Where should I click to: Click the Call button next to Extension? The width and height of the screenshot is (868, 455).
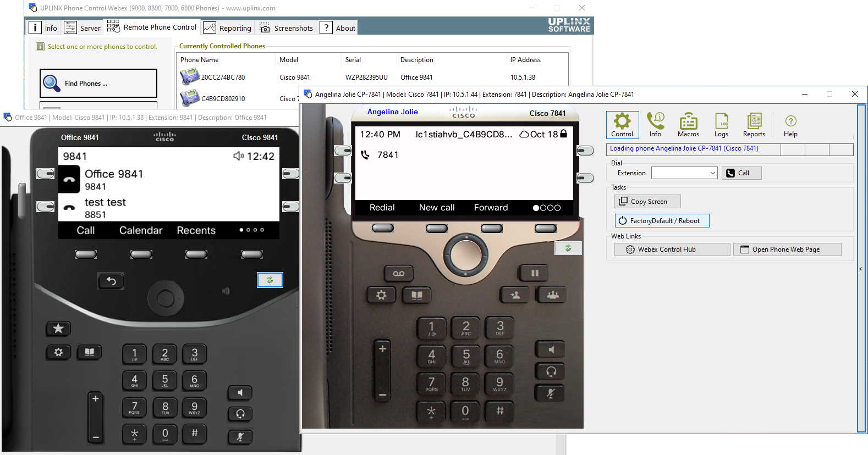[741, 173]
